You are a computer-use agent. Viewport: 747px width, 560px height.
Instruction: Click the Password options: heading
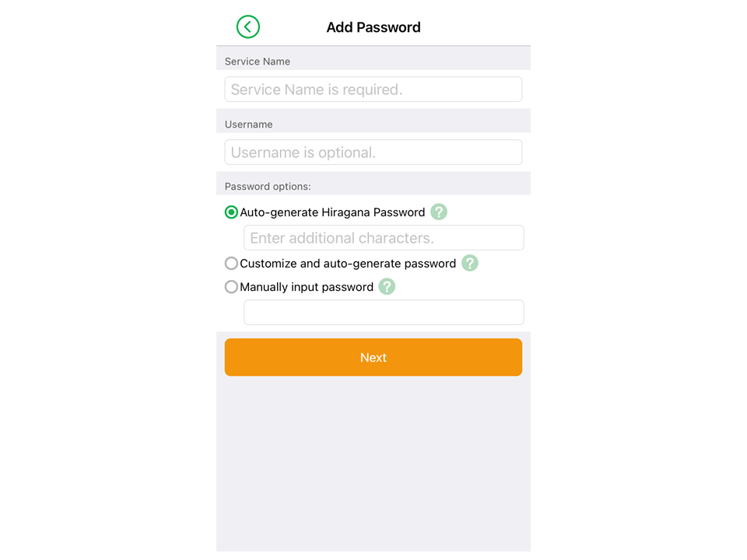268,186
